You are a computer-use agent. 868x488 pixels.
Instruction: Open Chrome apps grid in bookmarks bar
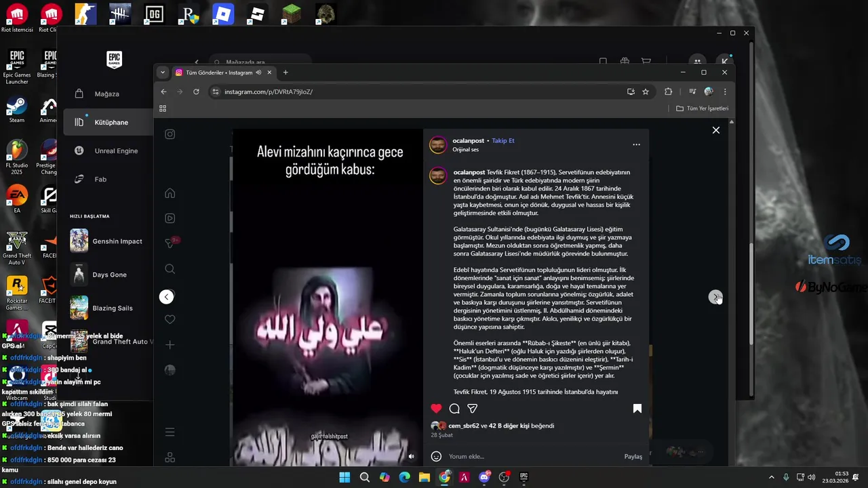coord(163,108)
